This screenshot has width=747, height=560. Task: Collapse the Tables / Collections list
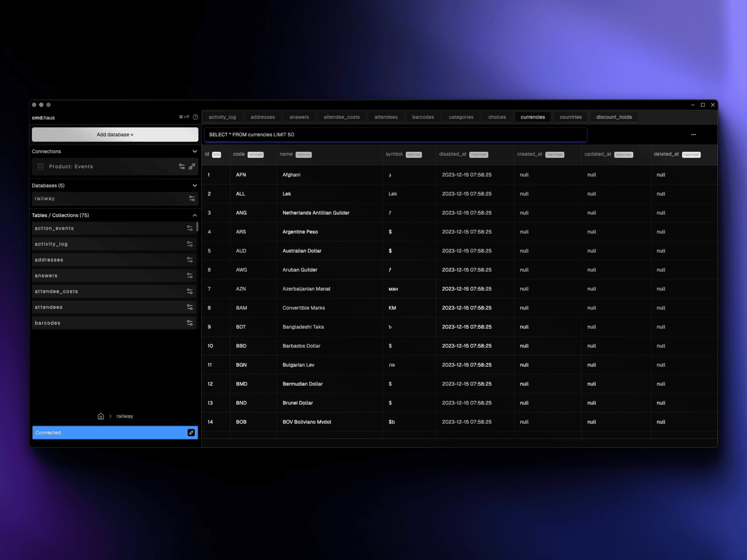pyautogui.click(x=195, y=215)
